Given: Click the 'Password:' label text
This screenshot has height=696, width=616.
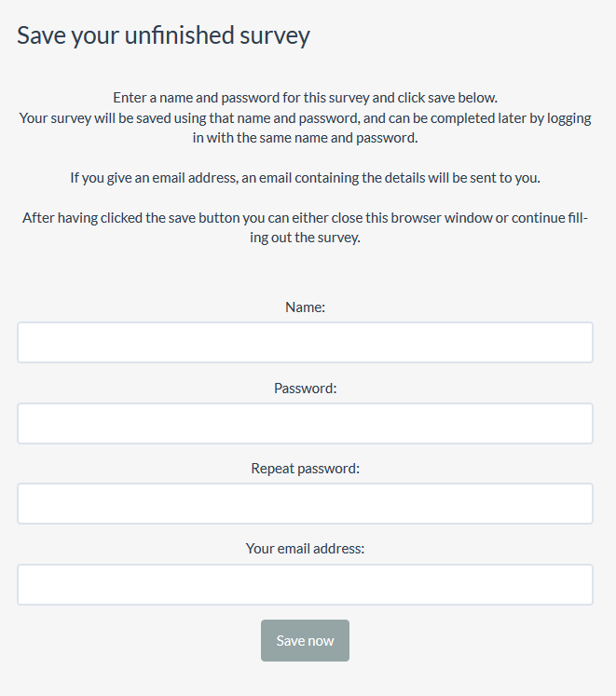Looking at the screenshot, I should click(x=305, y=389).
